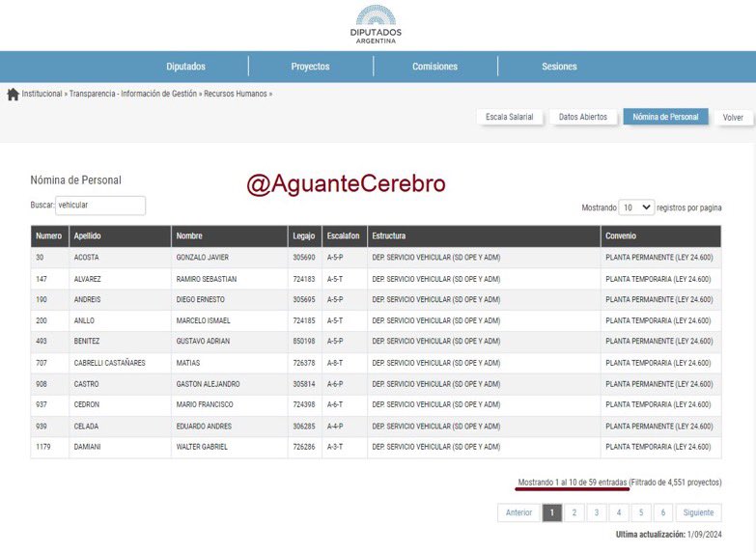Click the Ultima actualización date text

[669, 535]
